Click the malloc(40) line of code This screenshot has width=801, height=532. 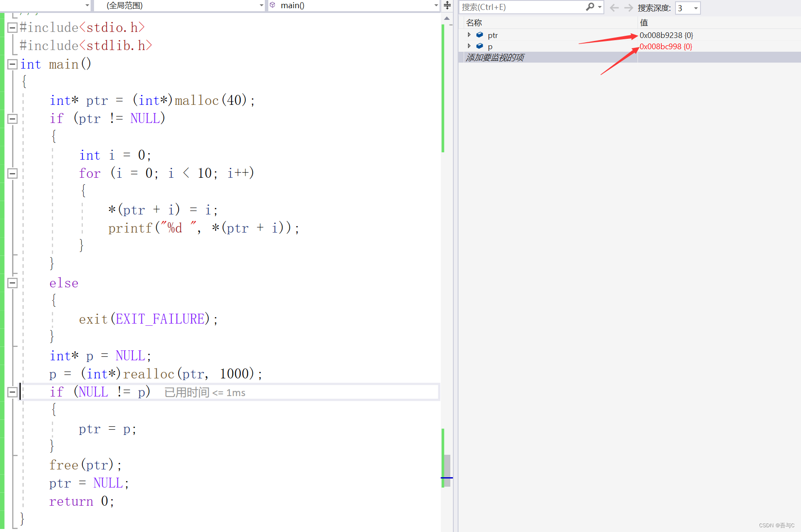tap(152, 101)
